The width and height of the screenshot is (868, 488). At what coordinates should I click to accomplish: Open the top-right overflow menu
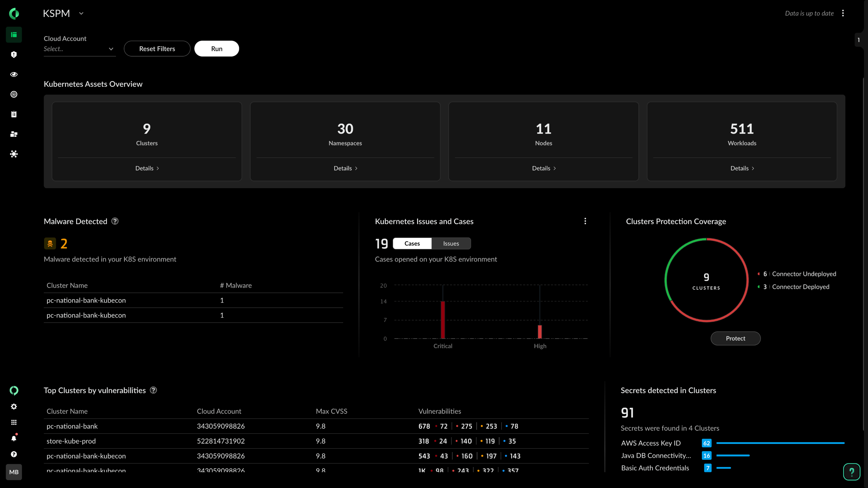coord(843,13)
